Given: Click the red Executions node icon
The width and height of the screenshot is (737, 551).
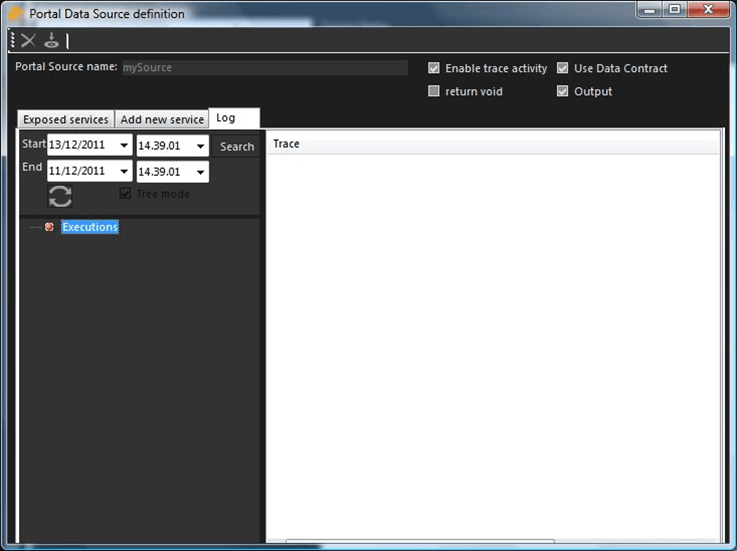Looking at the screenshot, I should [49, 227].
